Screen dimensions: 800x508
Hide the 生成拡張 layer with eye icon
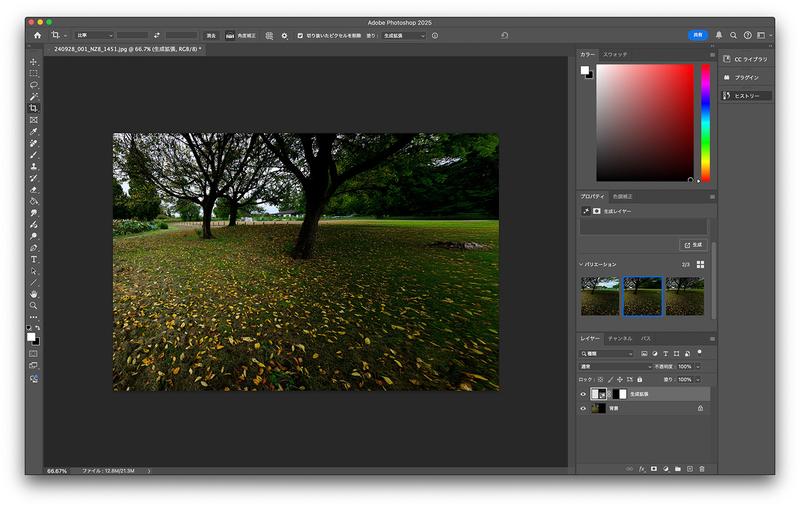pos(584,394)
